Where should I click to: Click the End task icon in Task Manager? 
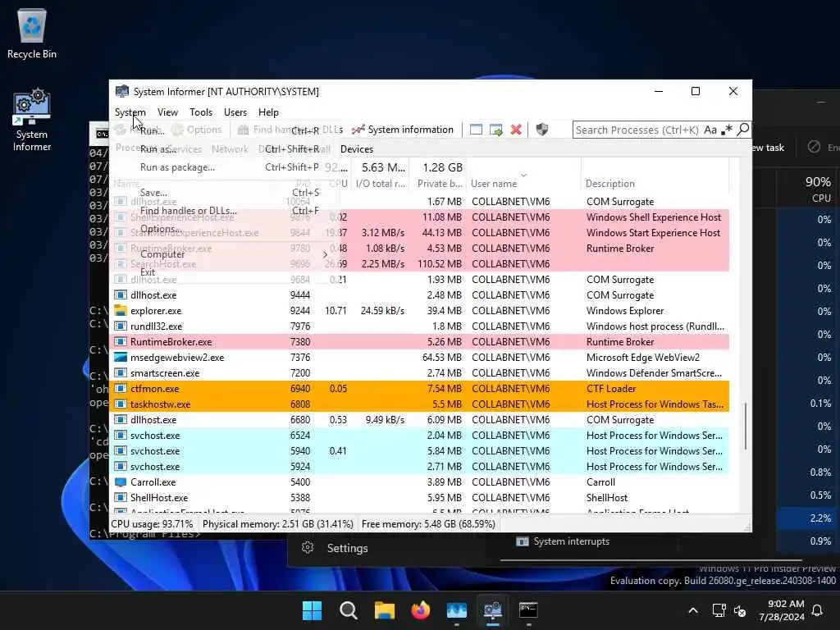click(814, 147)
